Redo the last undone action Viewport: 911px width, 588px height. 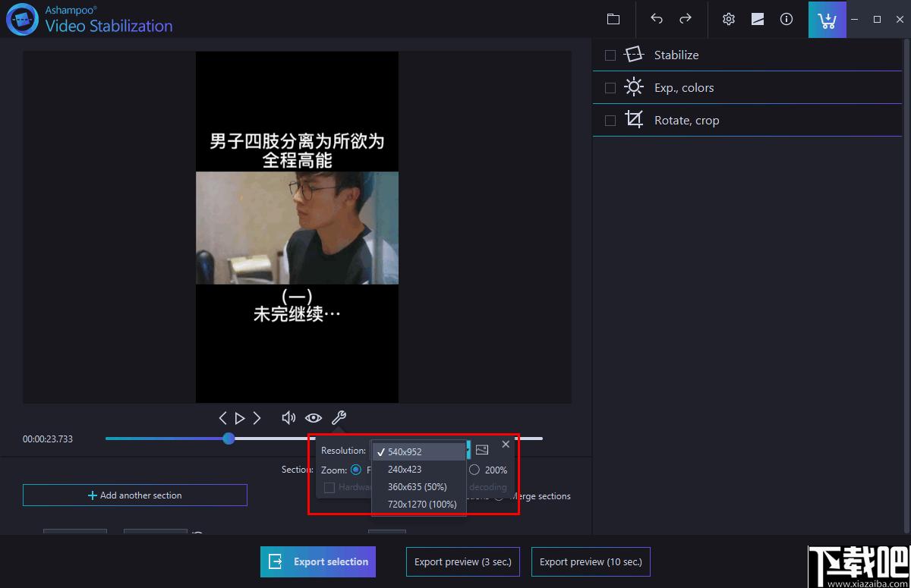[x=686, y=19]
